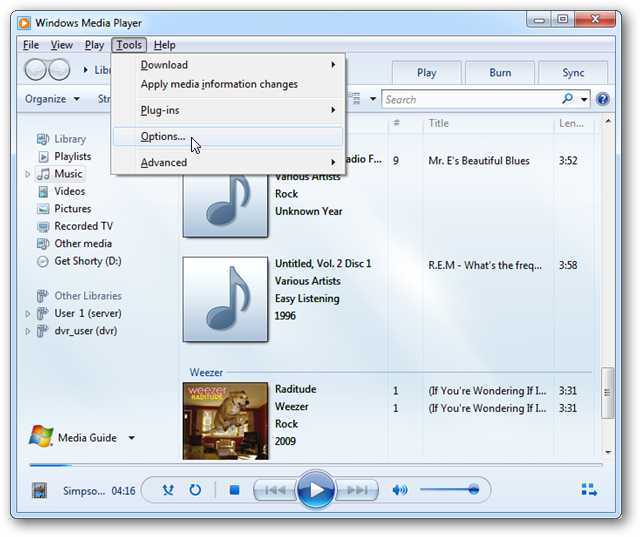Switch to the Burn tab
This screenshot has height=537, width=640.
pyautogui.click(x=500, y=73)
